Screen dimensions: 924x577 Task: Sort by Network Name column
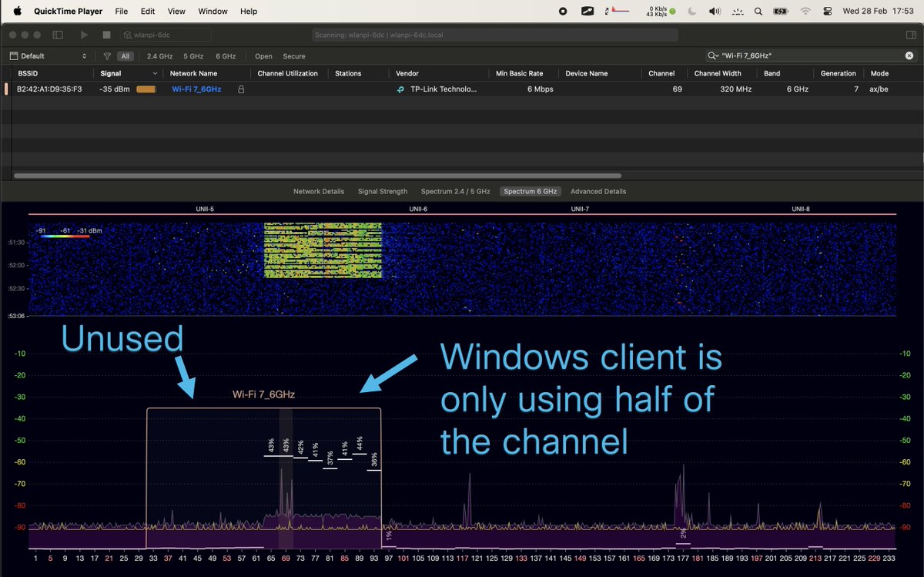point(193,73)
